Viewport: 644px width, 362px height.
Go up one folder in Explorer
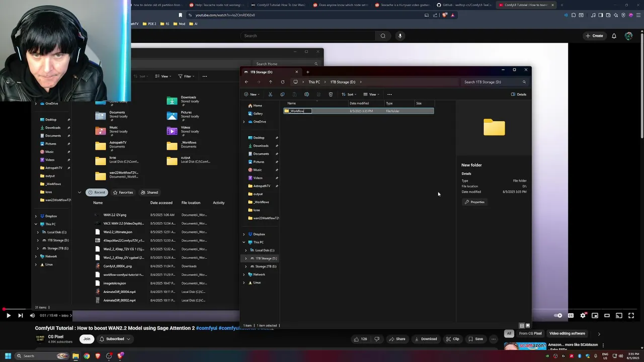(x=270, y=82)
